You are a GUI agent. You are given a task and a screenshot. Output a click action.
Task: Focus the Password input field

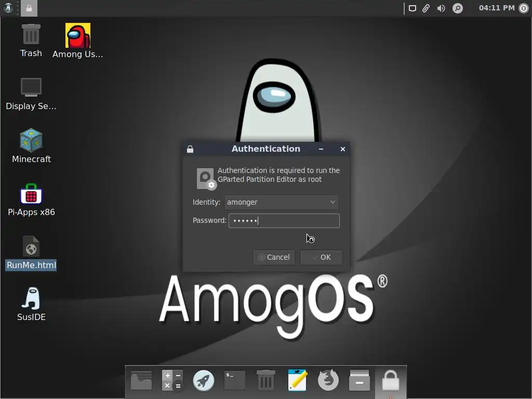click(284, 220)
